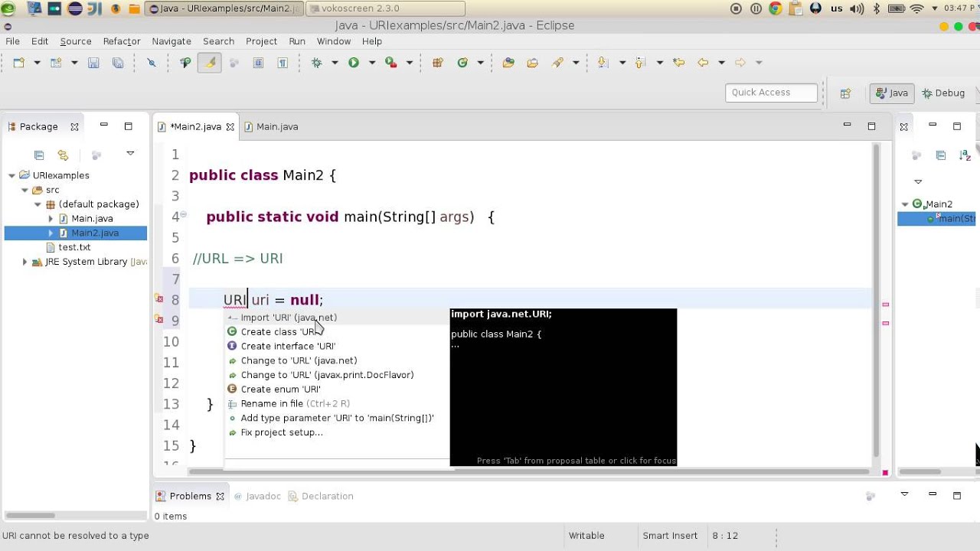Viewport: 980px width, 551px height.
Task: Open dropdown next to New file icon
Action: point(37,63)
